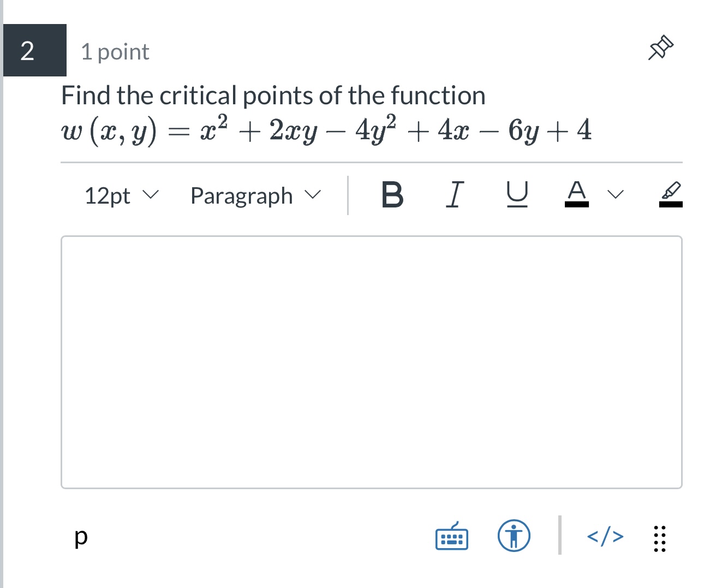Image resolution: width=704 pixels, height=588 pixels.
Task: Click the question number 2 tab
Action: click(34, 51)
